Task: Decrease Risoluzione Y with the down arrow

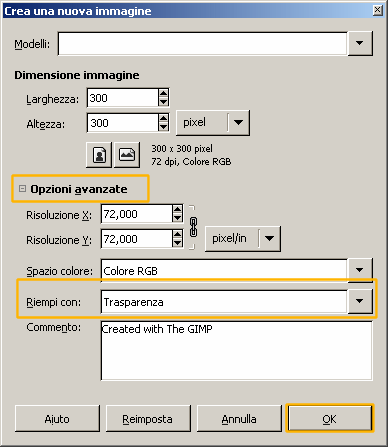Action: tap(178, 243)
